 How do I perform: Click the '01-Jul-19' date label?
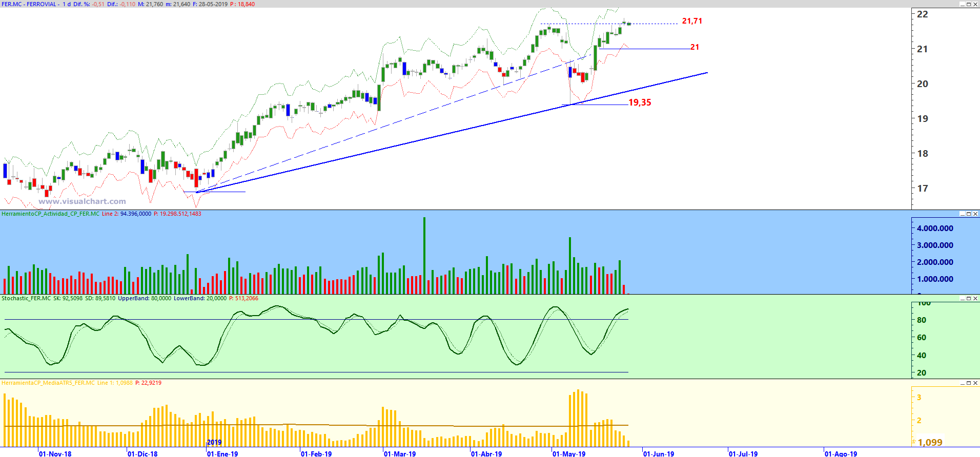[x=743, y=454]
